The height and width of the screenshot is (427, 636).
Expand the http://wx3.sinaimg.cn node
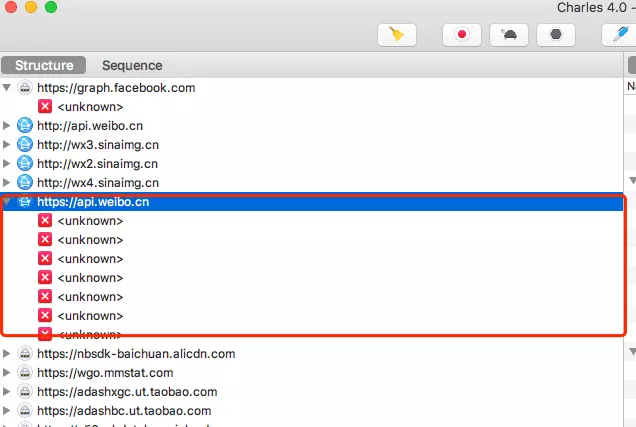pyautogui.click(x=6, y=145)
